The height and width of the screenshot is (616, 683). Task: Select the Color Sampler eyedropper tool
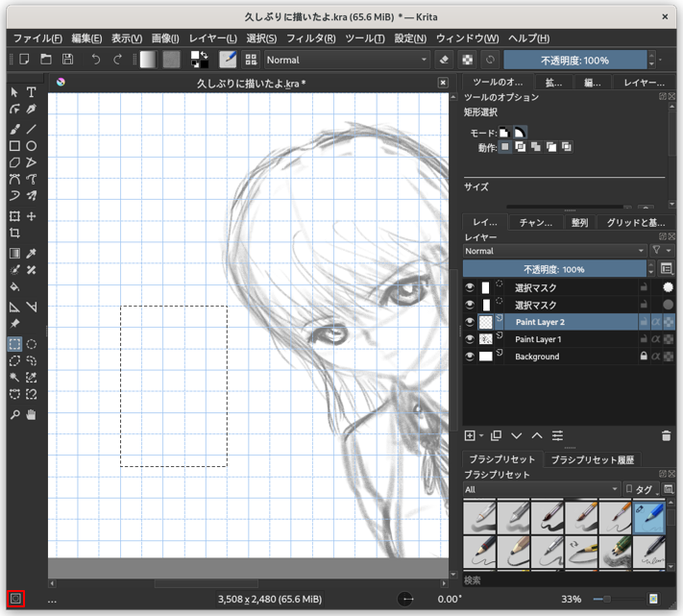pyautogui.click(x=31, y=254)
